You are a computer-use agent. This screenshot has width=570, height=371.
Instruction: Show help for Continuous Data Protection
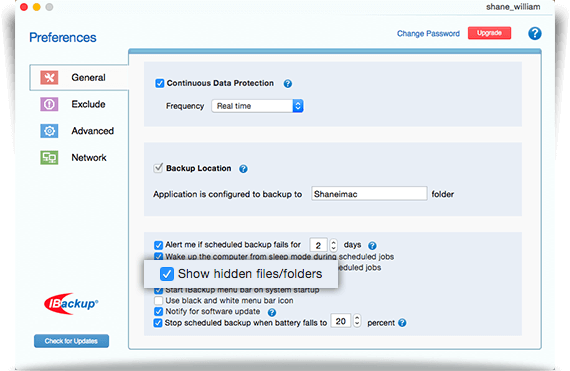288,84
